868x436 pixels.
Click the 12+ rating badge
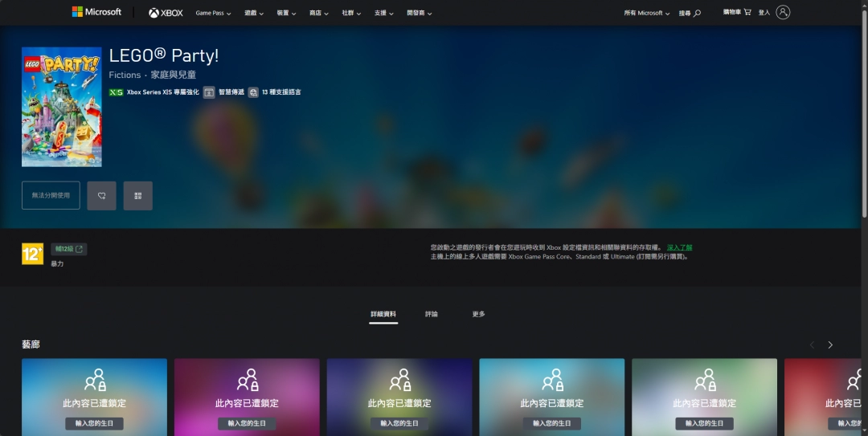pos(32,254)
